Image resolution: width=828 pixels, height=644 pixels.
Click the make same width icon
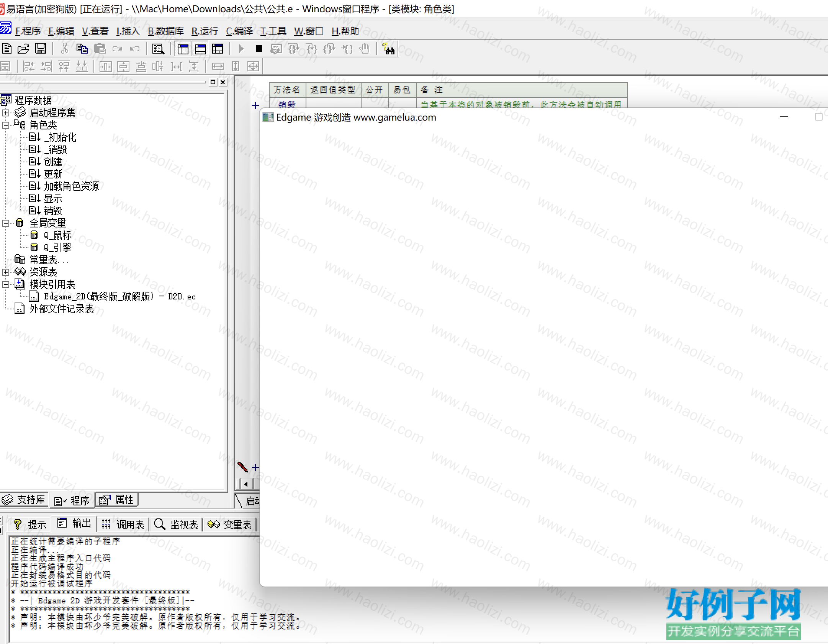218,67
